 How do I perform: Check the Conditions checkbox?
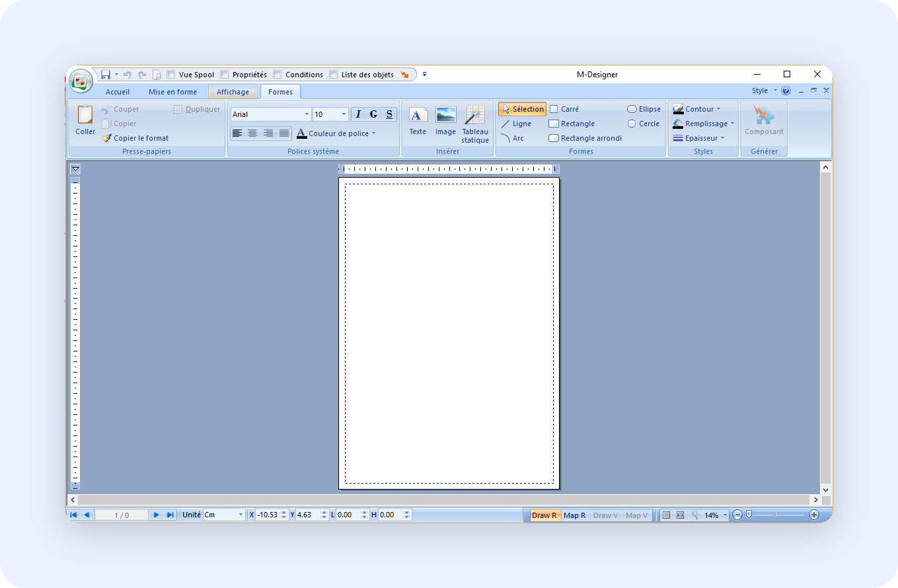pyautogui.click(x=278, y=75)
